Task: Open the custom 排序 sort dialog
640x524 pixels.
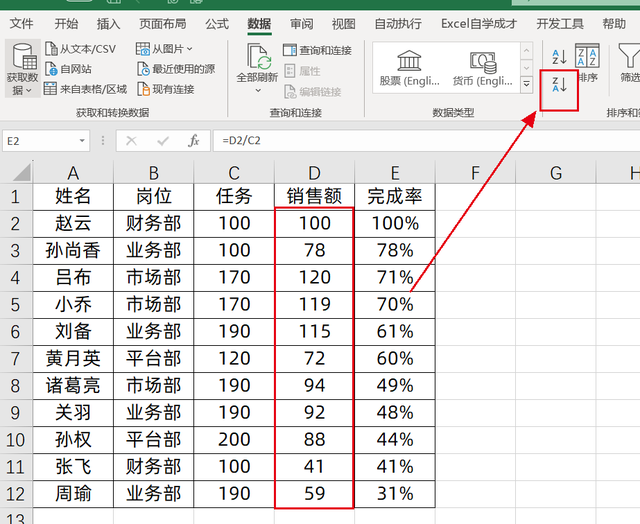Action: tap(587, 62)
